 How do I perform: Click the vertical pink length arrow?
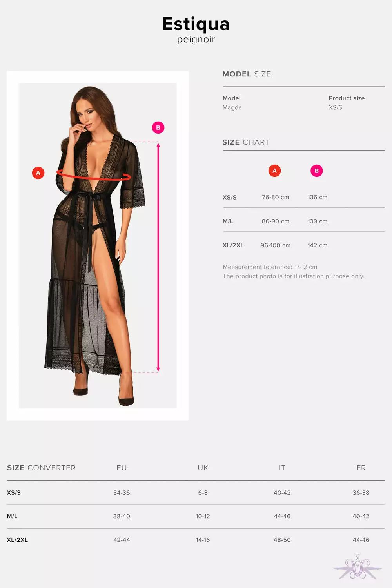click(158, 257)
